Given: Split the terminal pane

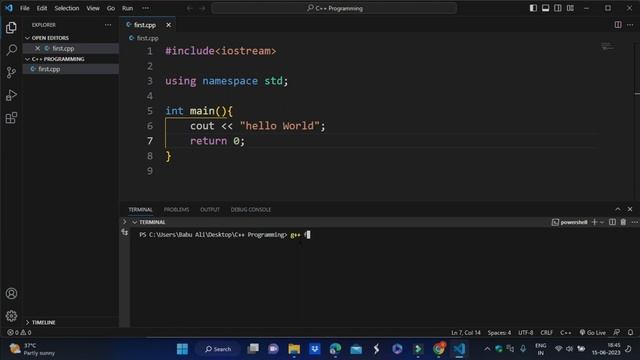Looking at the screenshot, I should 612,222.
